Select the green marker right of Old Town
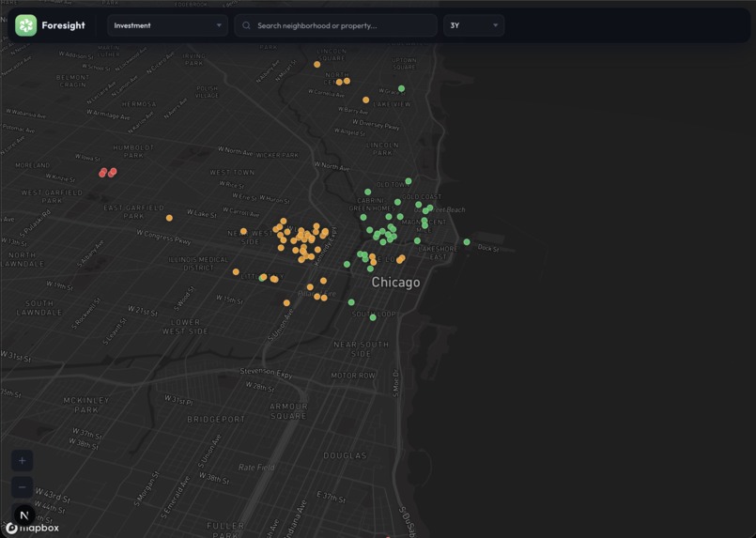756x538 pixels. 409,181
